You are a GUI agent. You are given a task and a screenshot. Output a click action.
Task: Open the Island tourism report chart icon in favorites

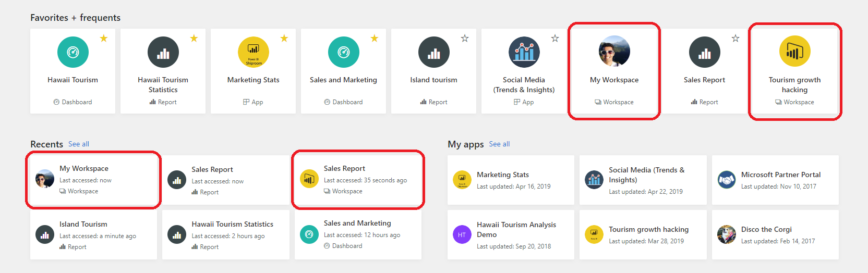(x=434, y=52)
